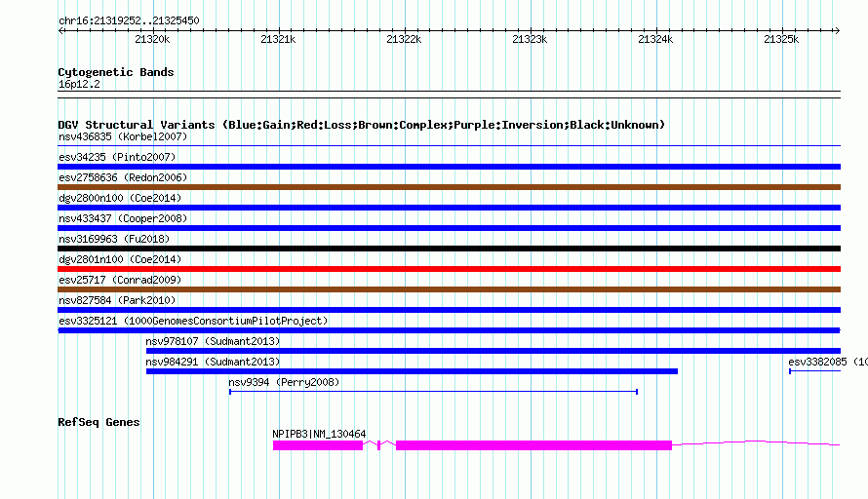
Task: Open nsv433437 (Cooper2008) label
Action: point(123,218)
